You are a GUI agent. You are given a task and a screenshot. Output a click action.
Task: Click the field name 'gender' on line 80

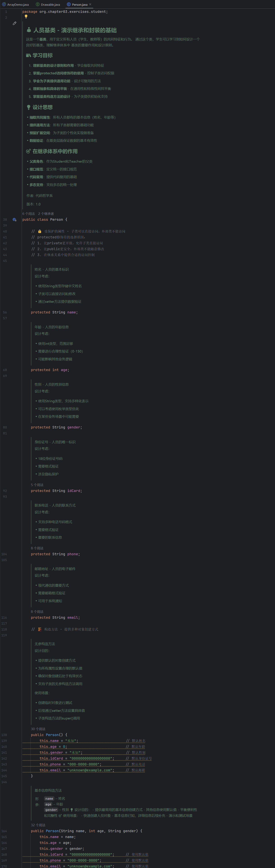point(74,427)
